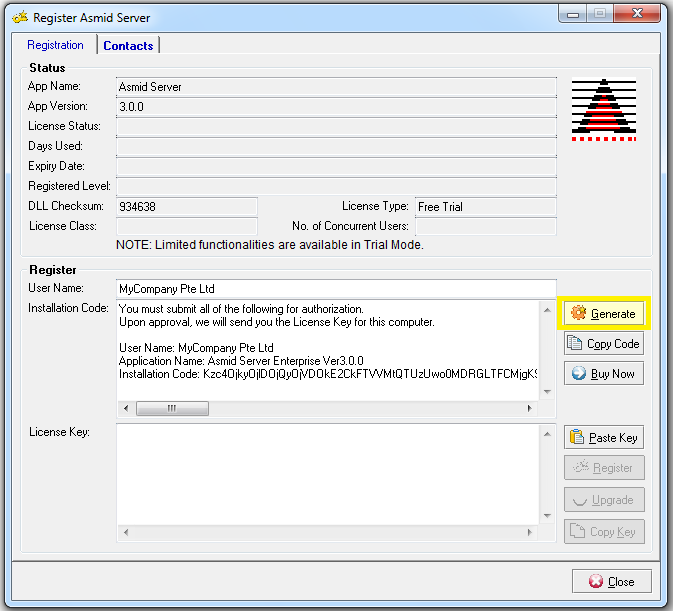Click the horizontal scrollbar thumb in Installation Code
The image size is (673, 611).
(172, 408)
